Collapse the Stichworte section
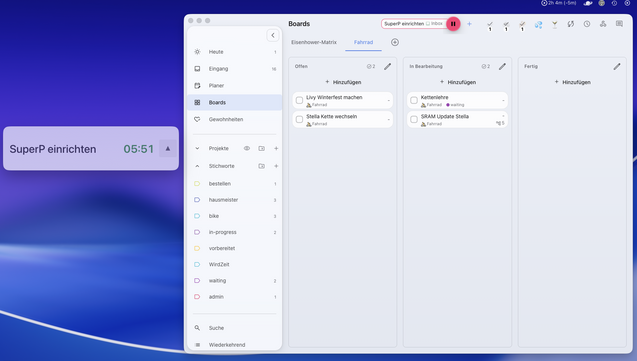The image size is (637, 361). coord(197,166)
